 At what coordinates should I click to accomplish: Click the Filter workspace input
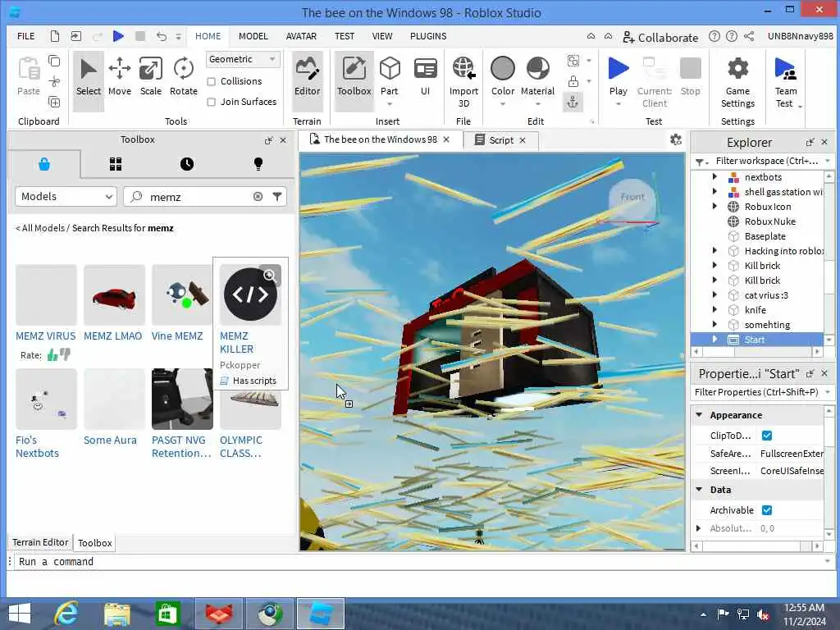coord(767,161)
